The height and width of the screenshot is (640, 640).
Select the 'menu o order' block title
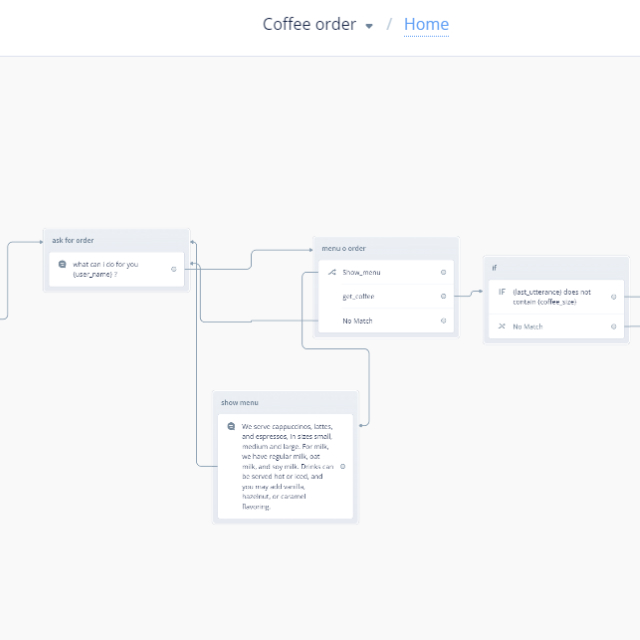coord(344,248)
